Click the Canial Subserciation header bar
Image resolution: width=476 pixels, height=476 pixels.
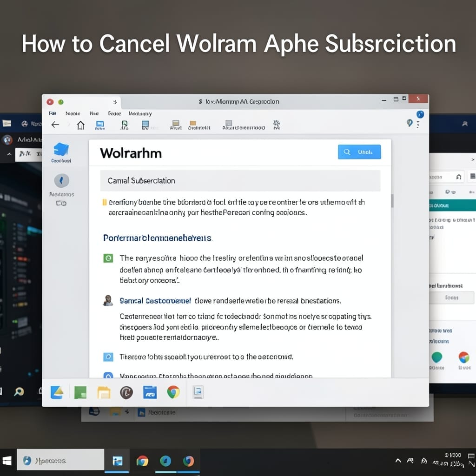240,181
